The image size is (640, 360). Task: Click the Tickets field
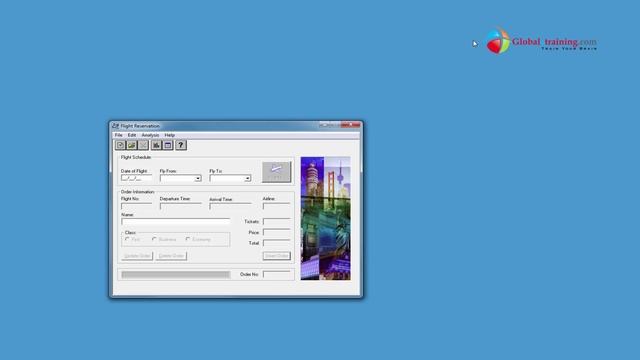click(276, 222)
